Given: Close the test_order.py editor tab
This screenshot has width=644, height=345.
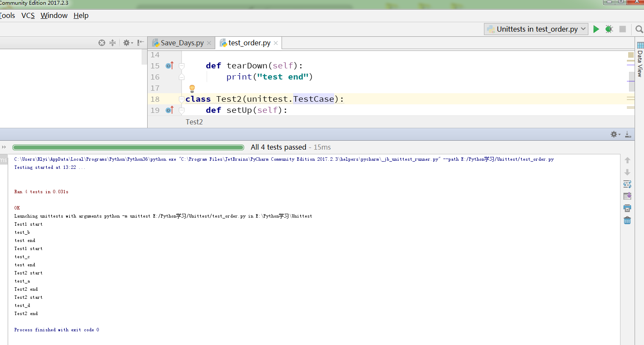Looking at the screenshot, I should click(276, 43).
